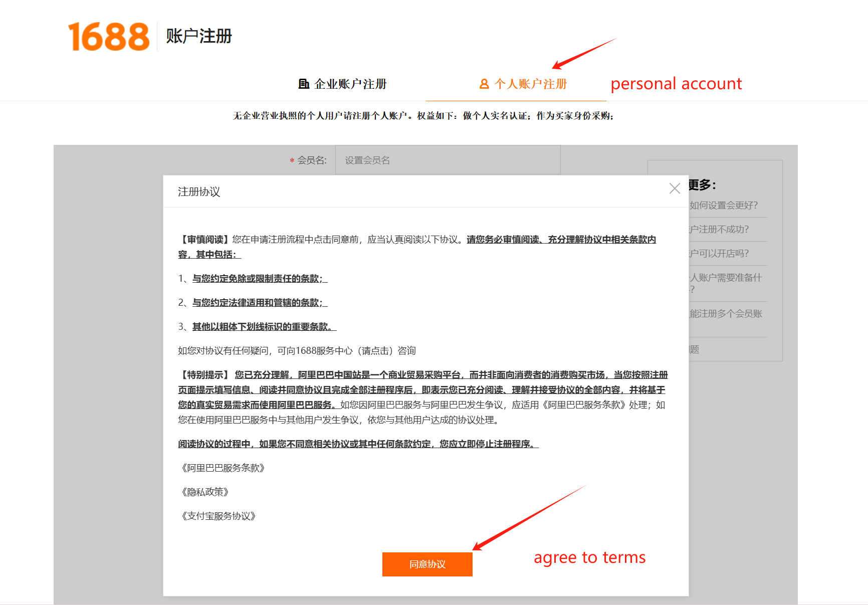868x605 pixels.
Task: Click the 注册协议 dialog title text
Action: [199, 192]
